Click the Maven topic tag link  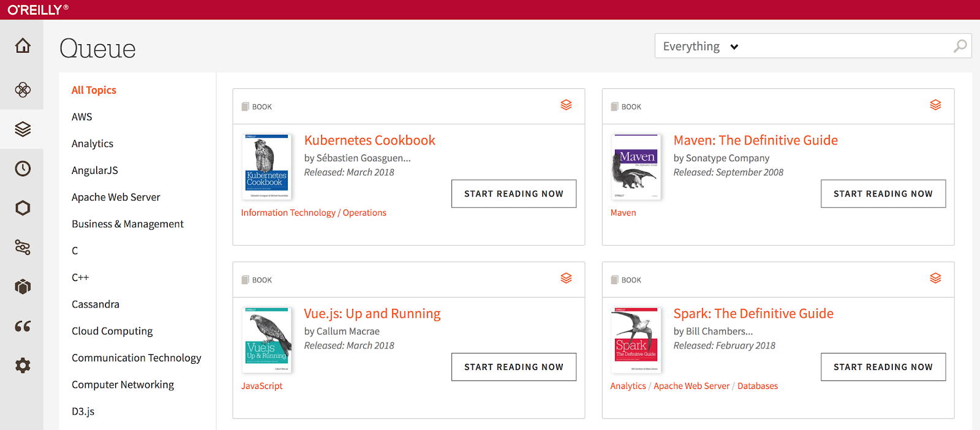(x=623, y=213)
